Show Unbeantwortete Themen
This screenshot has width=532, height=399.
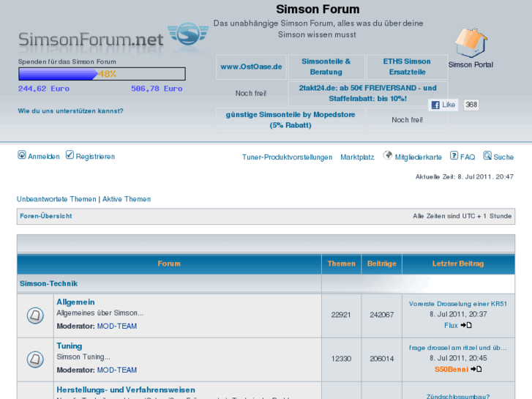pyautogui.click(x=56, y=199)
